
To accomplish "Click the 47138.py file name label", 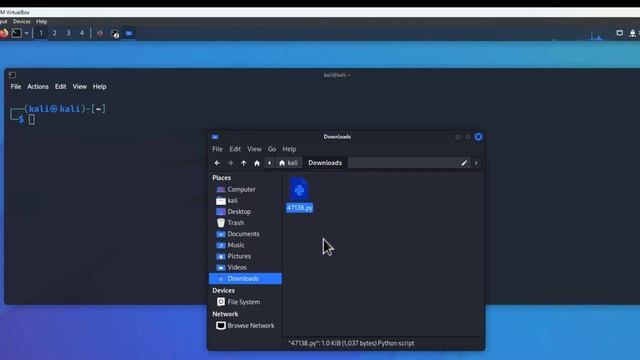I will point(300,208).
